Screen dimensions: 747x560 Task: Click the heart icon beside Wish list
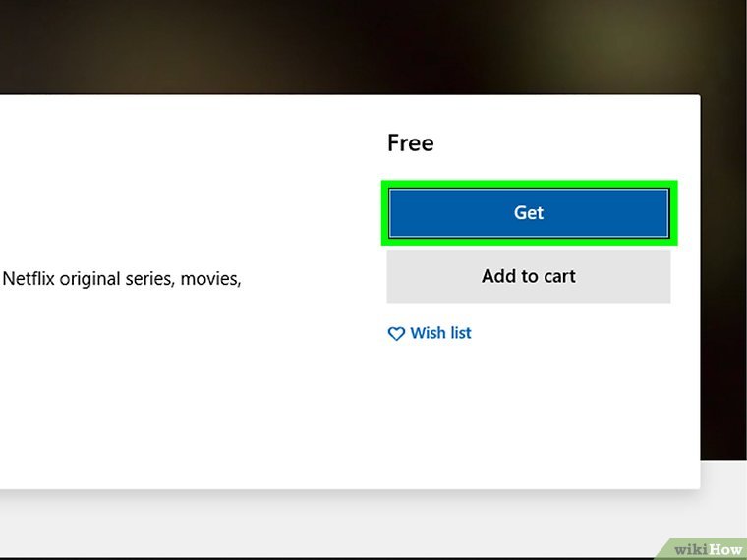396,334
